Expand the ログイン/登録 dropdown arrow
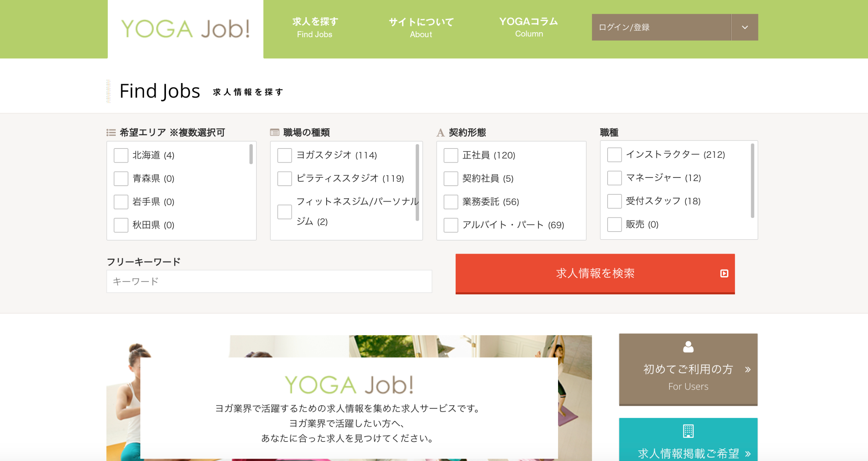Viewport: 868px width, 461px height. tap(745, 27)
